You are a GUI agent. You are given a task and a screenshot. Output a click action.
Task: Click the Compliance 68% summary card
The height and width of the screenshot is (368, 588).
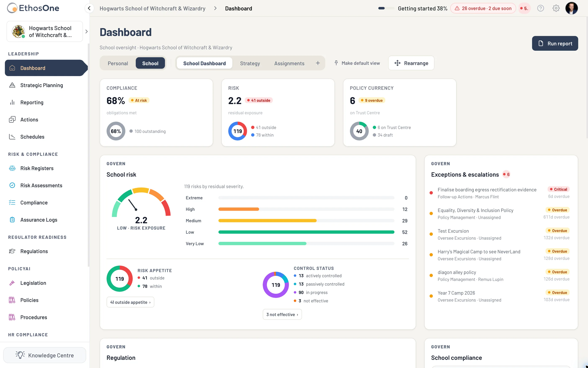coord(156,113)
